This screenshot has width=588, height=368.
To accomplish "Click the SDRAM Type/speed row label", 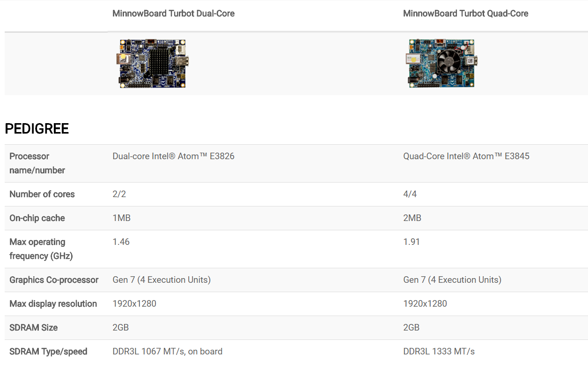I will click(48, 352).
